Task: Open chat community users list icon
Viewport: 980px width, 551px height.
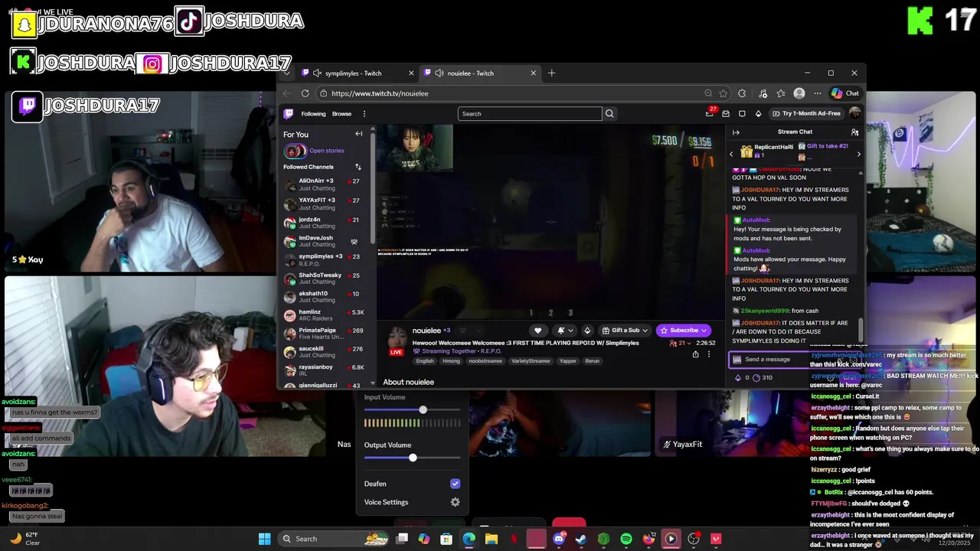Action: tap(854, 132)
